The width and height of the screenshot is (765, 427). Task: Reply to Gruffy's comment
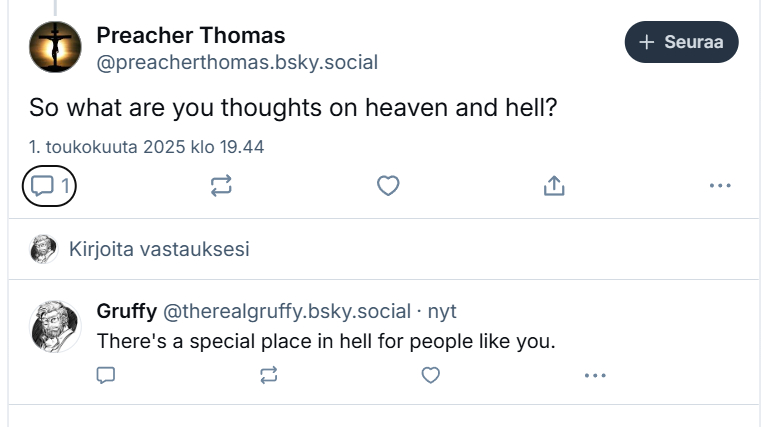106,375
